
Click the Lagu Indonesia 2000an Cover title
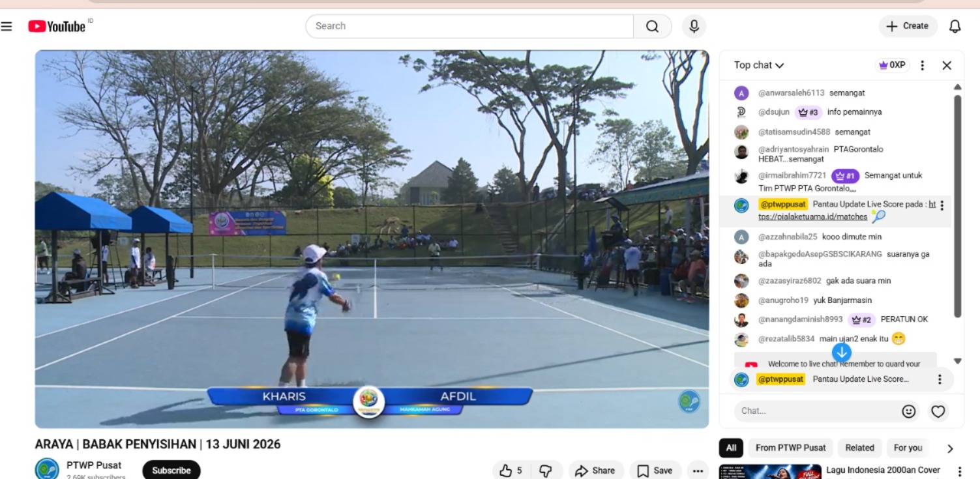click(883, 470)
